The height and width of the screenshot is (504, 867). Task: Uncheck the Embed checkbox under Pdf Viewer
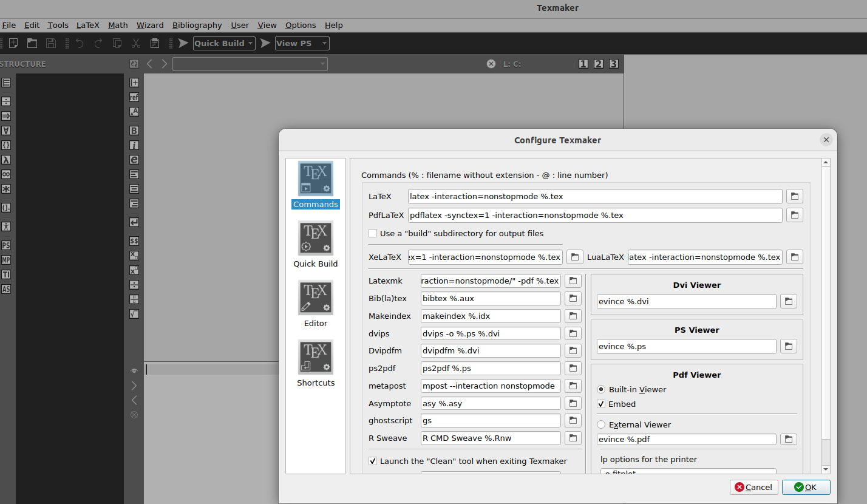click(x=601, y=404)
